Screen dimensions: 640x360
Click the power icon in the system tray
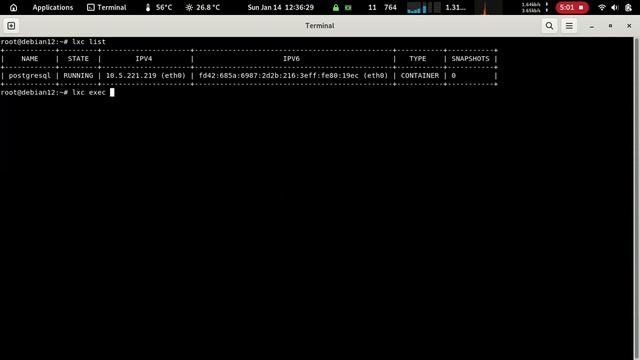628,7
